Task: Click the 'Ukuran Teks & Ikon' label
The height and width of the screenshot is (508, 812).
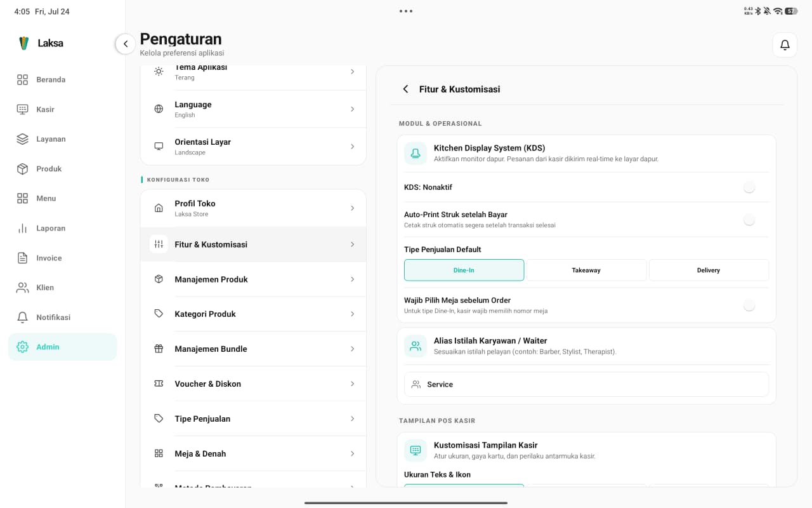Action: 437,474
